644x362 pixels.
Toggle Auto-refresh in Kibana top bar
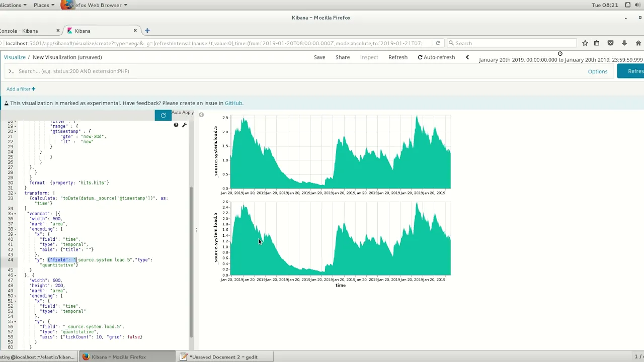coord(436,57)
